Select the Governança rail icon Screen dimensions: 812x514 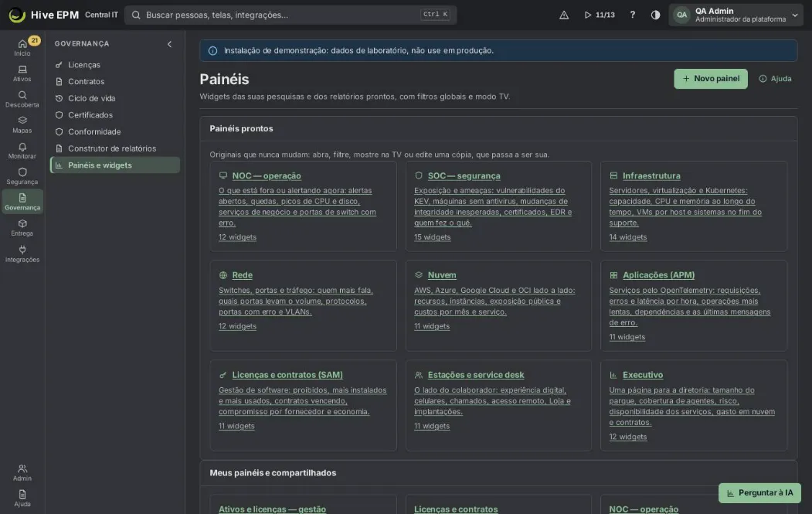pyautogui.click(x=22, y=202)
